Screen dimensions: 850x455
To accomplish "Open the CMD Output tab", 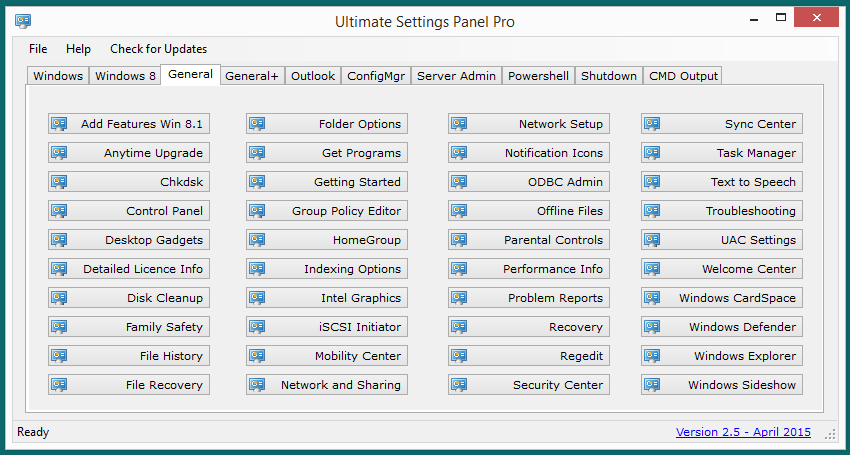I will click(x=683, y=76).
